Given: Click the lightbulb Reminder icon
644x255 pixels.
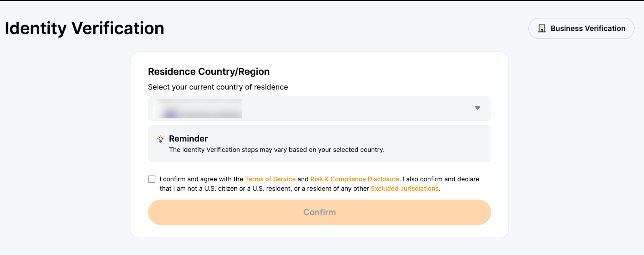Looking at the screenshot, I should [160, 139].
